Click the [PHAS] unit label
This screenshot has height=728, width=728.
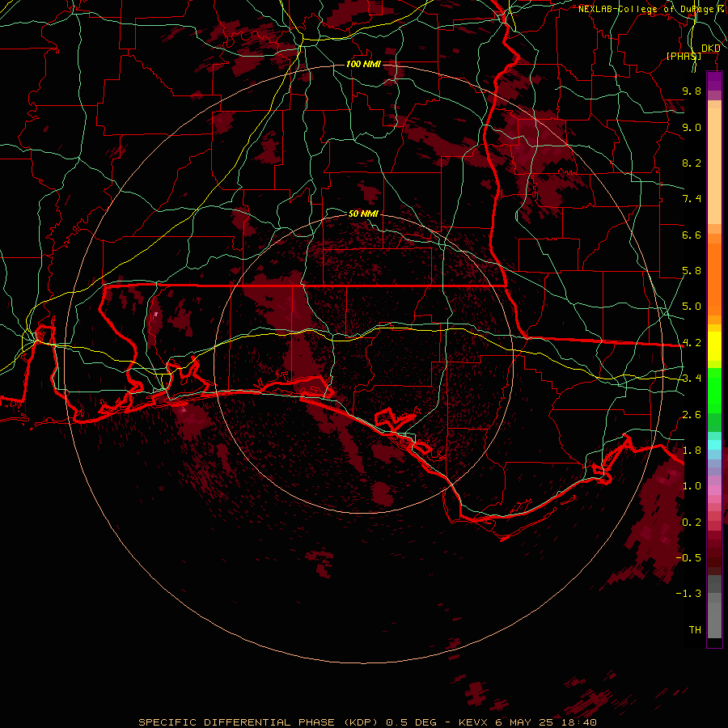click(684, 56)
